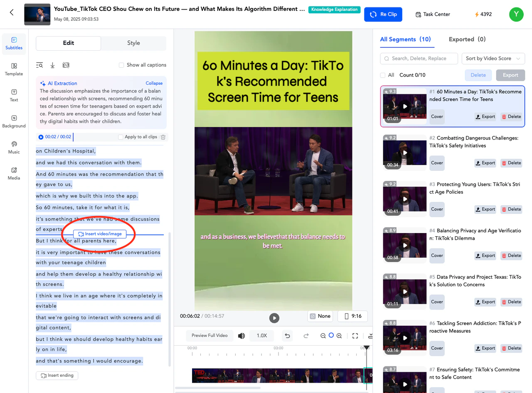Click the Re Clip button
This screenshot has width=532, height=393.
[383, 14]
